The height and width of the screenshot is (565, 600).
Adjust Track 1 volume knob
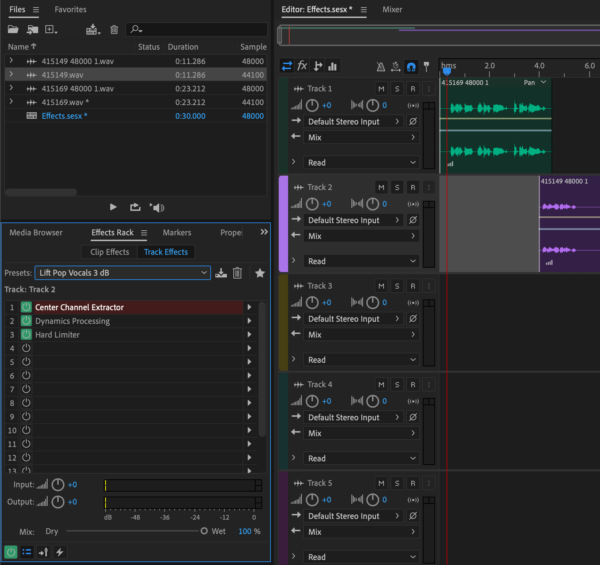coord(312,105)
